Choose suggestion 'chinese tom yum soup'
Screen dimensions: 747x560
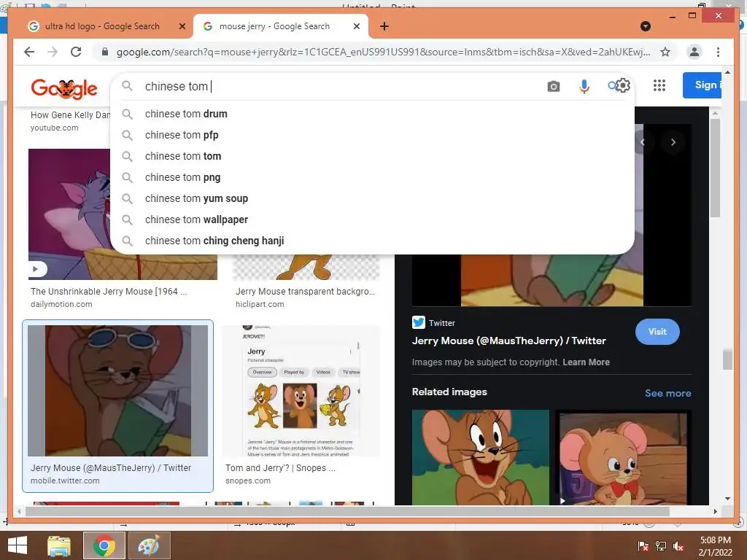pos(372,198)
